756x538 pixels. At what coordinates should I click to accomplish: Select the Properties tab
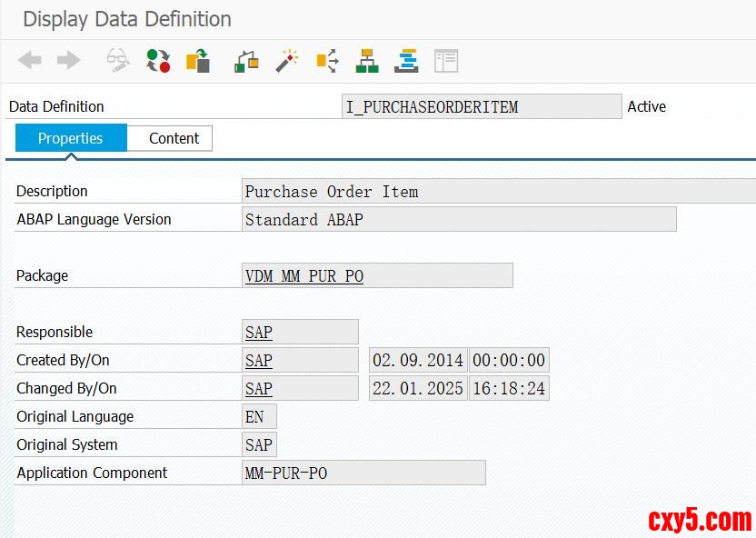coord(70,138)
